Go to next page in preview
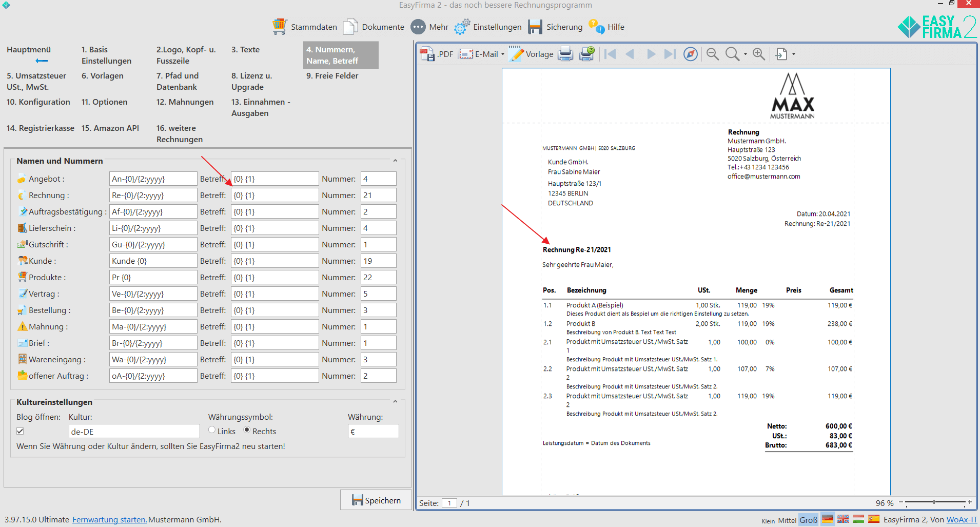This screenshot has height=527, width=980. (x=651, y=54)
